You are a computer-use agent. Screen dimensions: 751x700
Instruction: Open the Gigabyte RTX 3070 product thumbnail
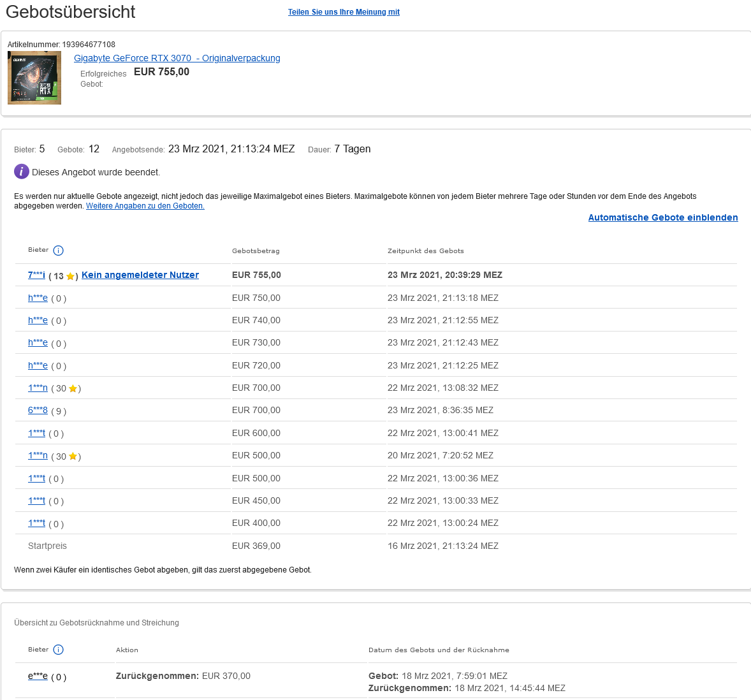[x=34, y=78]
